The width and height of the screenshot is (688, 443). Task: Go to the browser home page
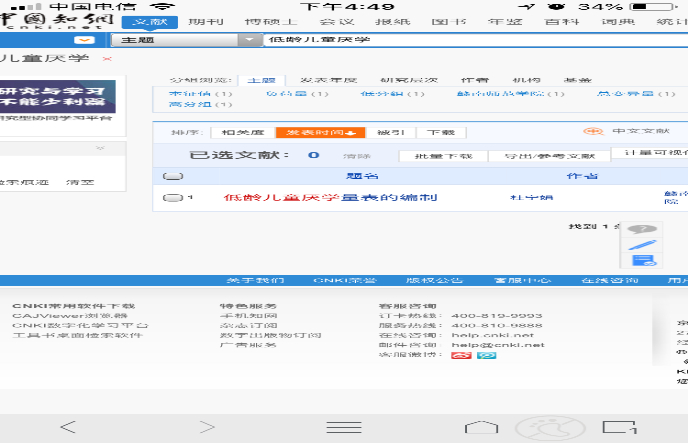click(481, 426)
